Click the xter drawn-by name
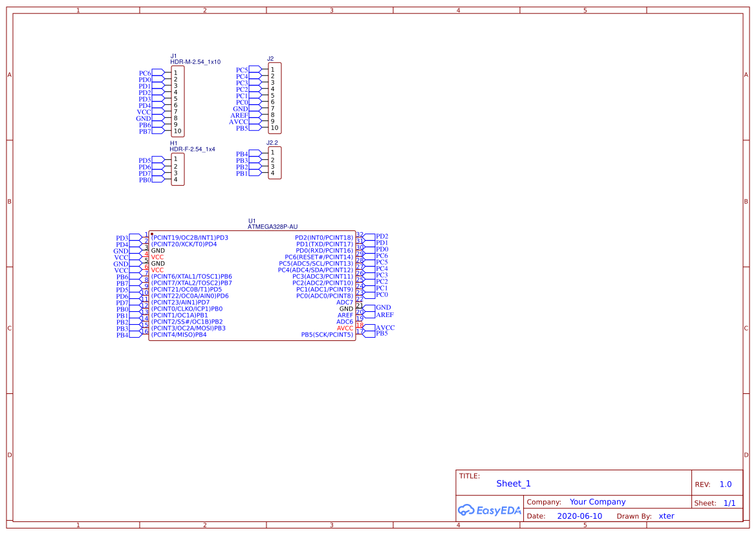This screenshot has width=756, height=535. coord(667,516)
